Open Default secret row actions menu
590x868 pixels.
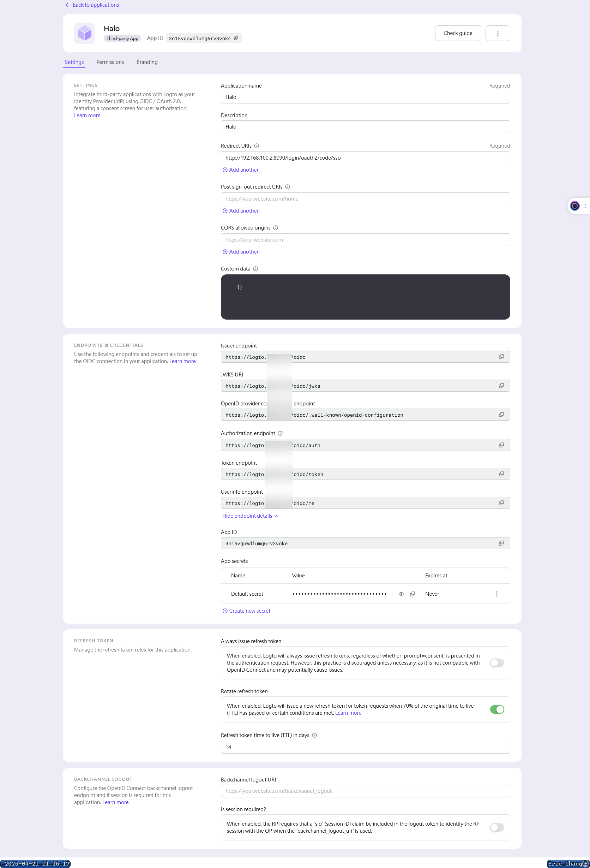pos(496,594)
